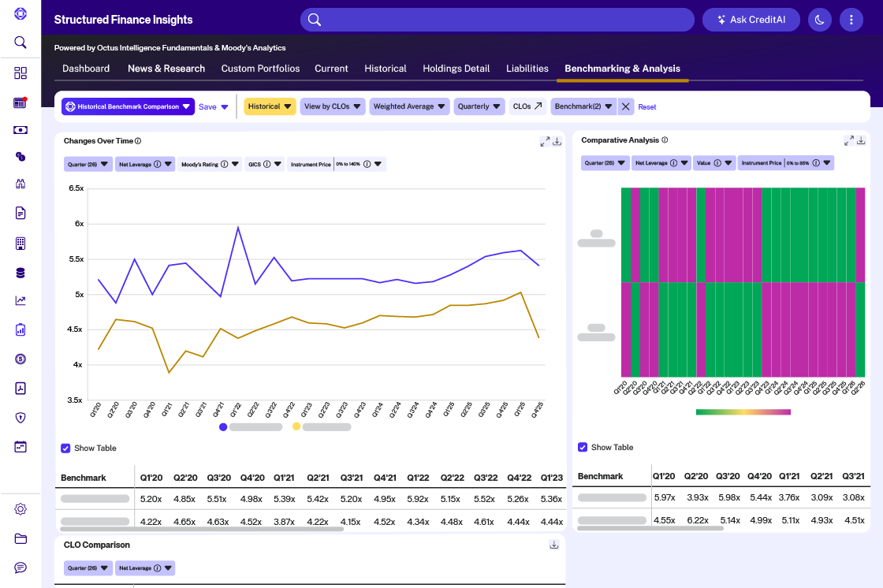Open the CLOs external link button
This screenshot has width=883, height=588.
pos(527,106)
